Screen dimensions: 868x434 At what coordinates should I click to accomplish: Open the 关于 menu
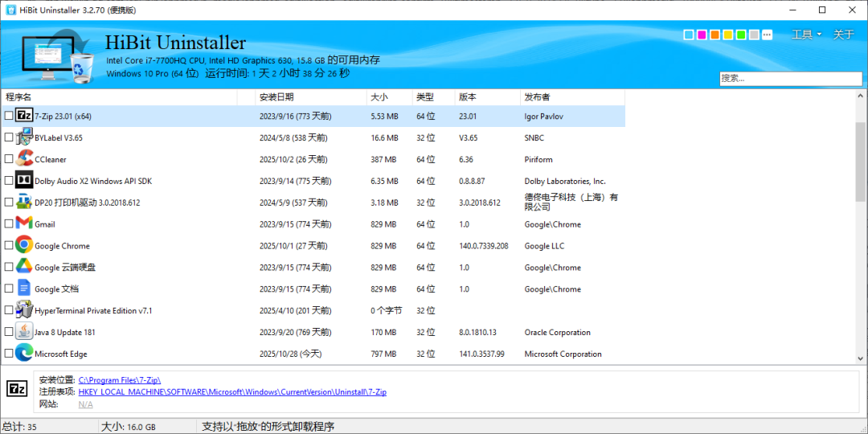click(844, 35)
